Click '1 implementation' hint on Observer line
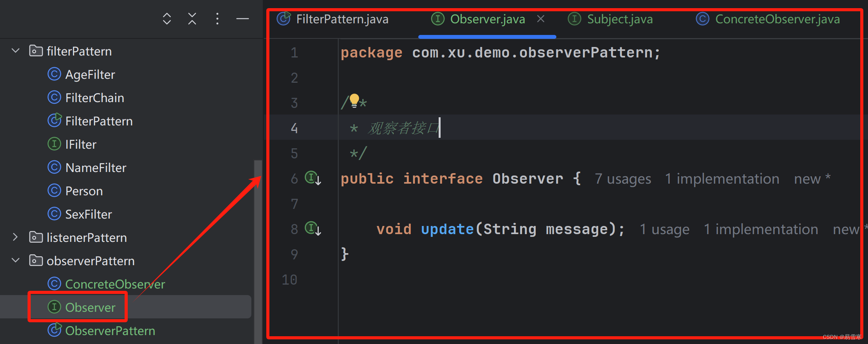Screen dimensions: 868x344 coord(722,179)
